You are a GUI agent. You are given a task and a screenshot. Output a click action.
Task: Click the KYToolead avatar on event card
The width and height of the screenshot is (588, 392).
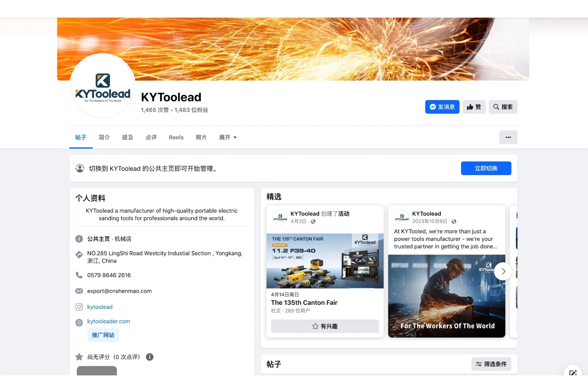click(280, 217)
